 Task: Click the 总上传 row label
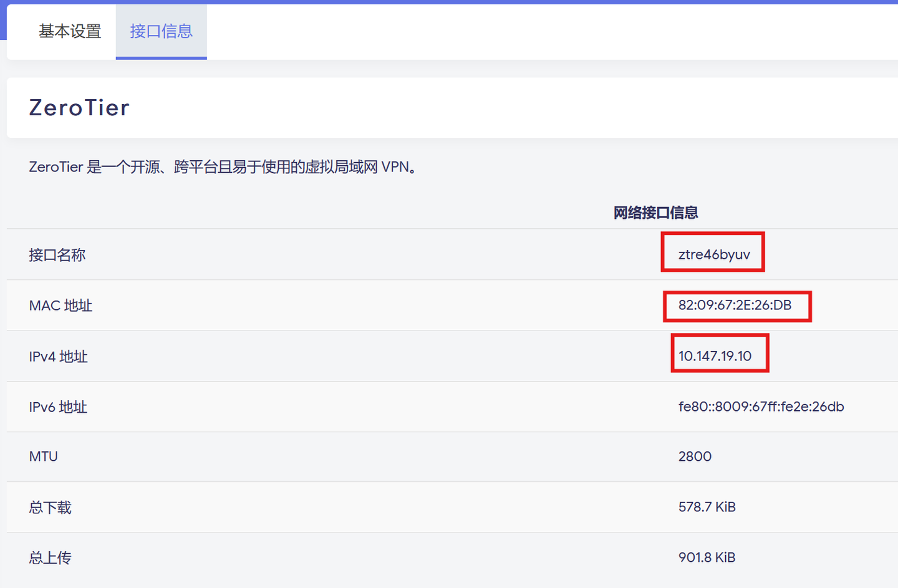click(49, 558)
